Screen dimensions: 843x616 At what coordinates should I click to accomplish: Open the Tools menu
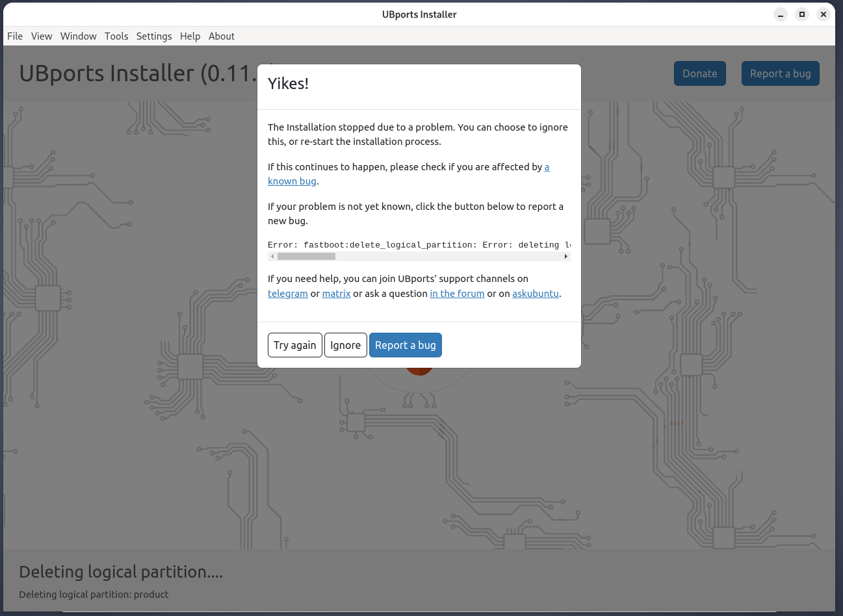tap(116, 36)
